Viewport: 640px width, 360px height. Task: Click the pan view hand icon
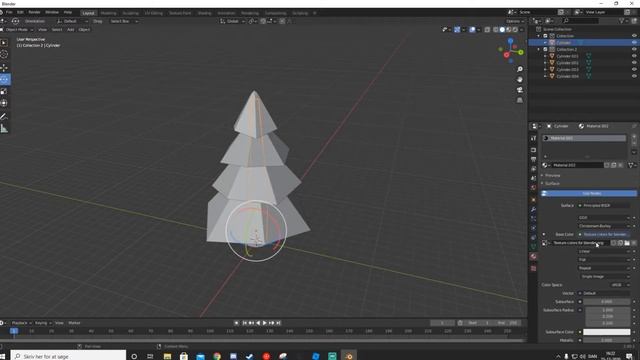pyautogui.click(x=520, y=80)
